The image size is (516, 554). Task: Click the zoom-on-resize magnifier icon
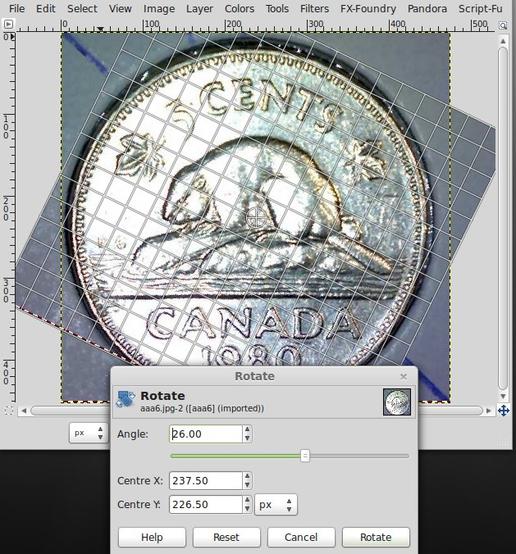tap(503, 25)
